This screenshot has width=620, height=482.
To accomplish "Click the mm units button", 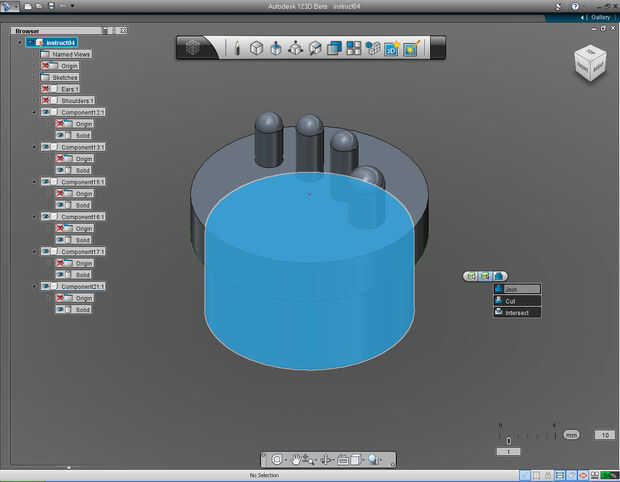I will click(571, 435).
